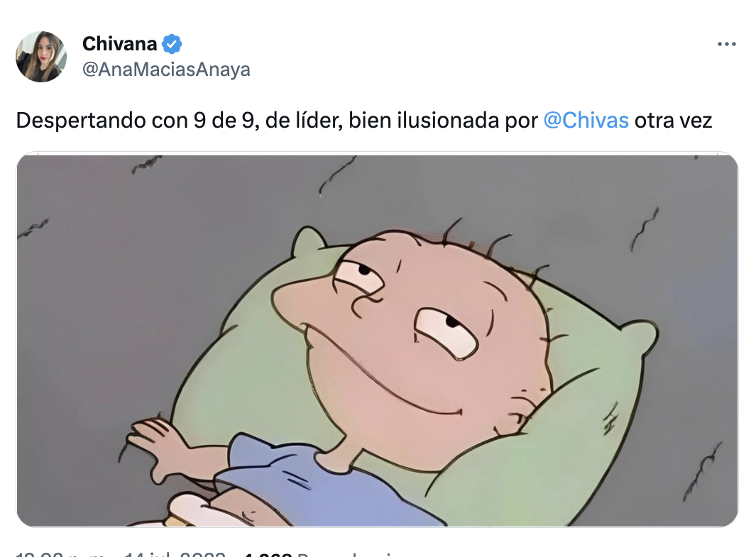Click the Chivana display name
Image resolution: width=756 pixels, height=557 pixels.
coord(119,44)
